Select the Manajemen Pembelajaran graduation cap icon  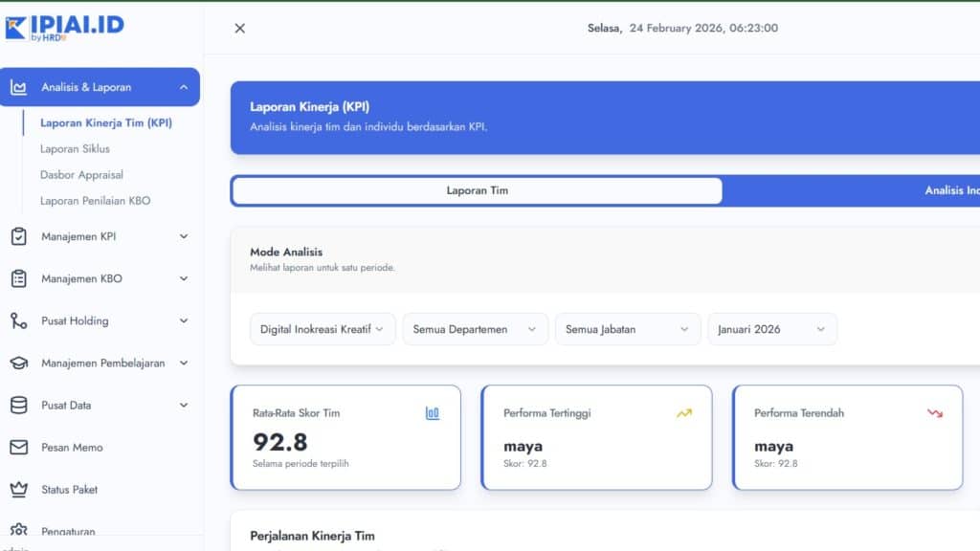(x=17, y=363)
